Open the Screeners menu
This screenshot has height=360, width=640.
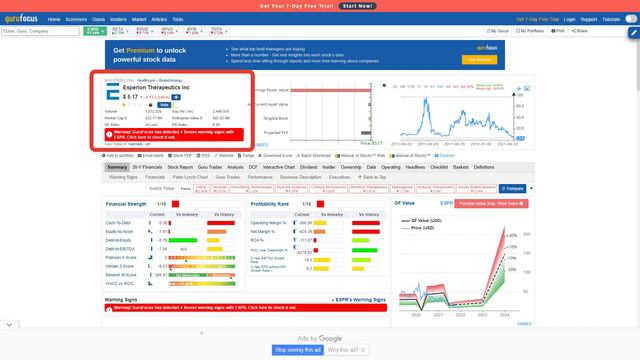point(76,19)
